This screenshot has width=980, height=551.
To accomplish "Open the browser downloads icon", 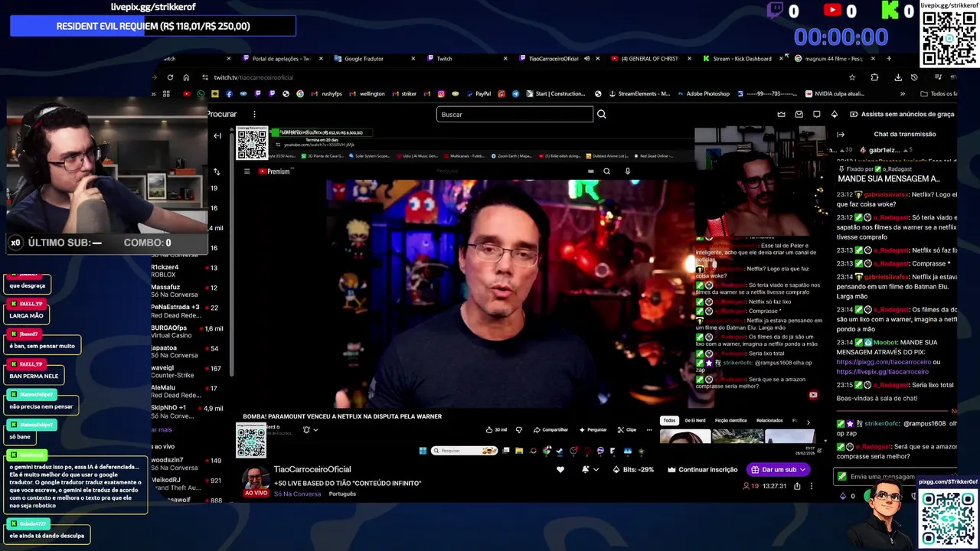I will tap(898, 77).
